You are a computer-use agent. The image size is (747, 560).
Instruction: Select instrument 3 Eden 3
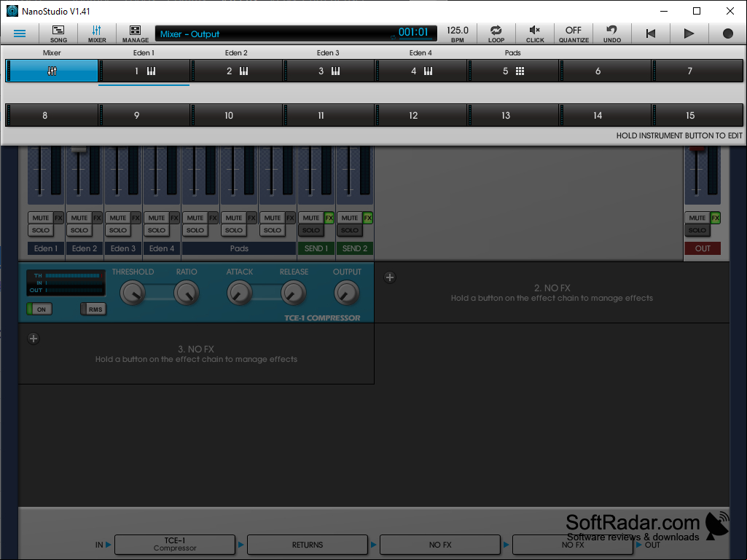point(329,71)
